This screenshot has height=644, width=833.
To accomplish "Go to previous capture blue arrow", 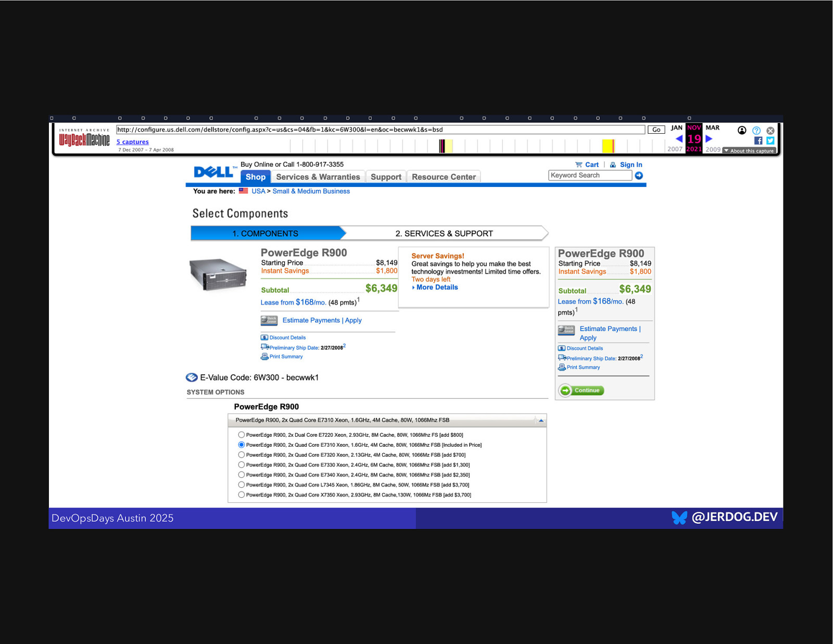I will (x=679, y=139).
